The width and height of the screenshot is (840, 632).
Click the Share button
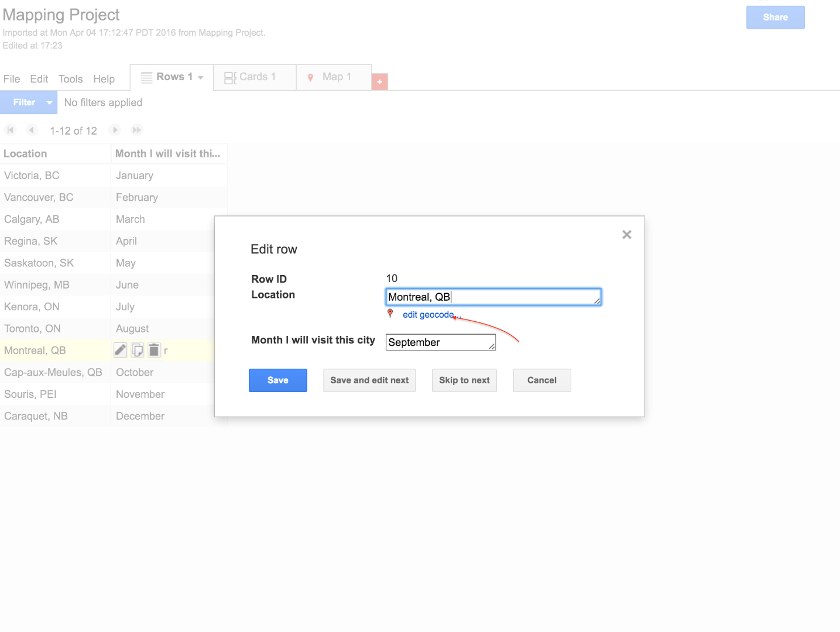pos(775,18)
